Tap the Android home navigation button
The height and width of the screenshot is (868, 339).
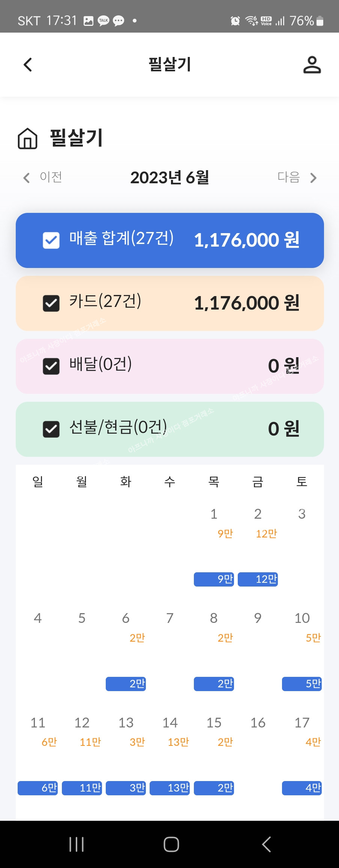click(171, 844)
